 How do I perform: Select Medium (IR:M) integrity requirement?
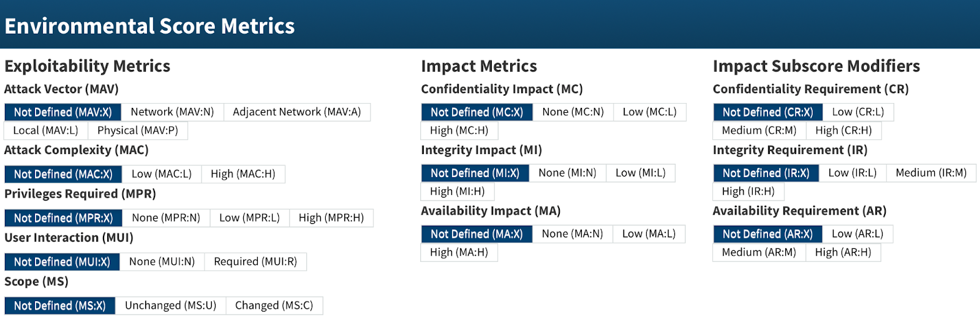[931, 174]
